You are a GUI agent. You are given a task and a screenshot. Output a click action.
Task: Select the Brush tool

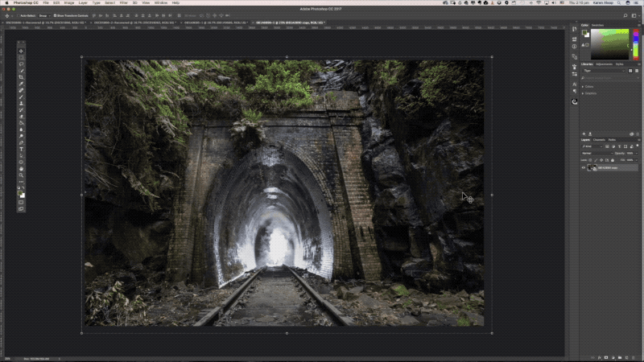pos(21,97)
